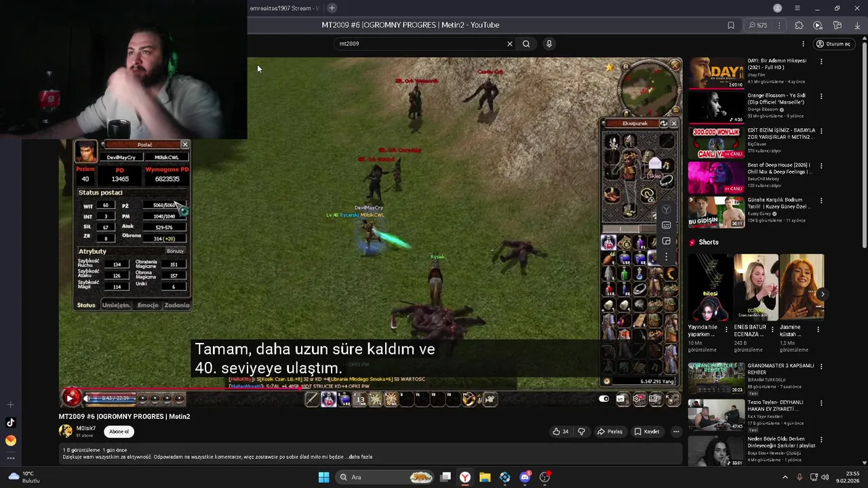Screen dimensions: 868x488
Task: Toggle video subtitles button
Action: tap(620, 399)
